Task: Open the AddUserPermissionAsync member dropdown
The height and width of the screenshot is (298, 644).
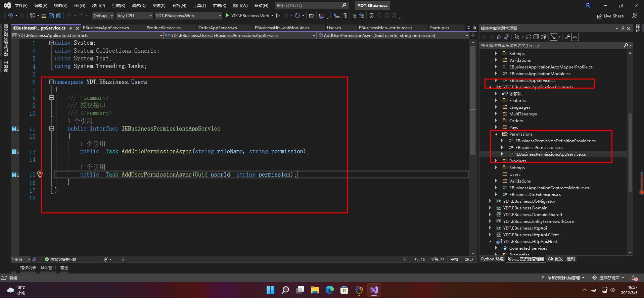Action: [393, 35]
